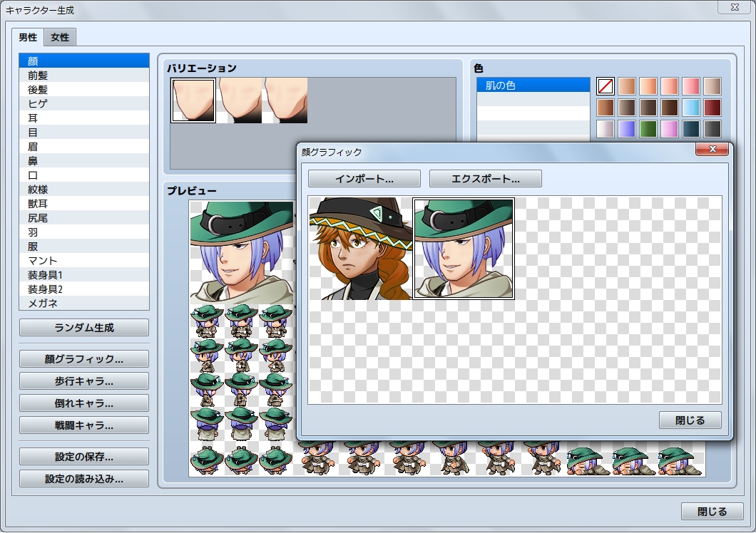Select the purple-haired green hat face thumbnail
The image size is (756, 533).
464,248
